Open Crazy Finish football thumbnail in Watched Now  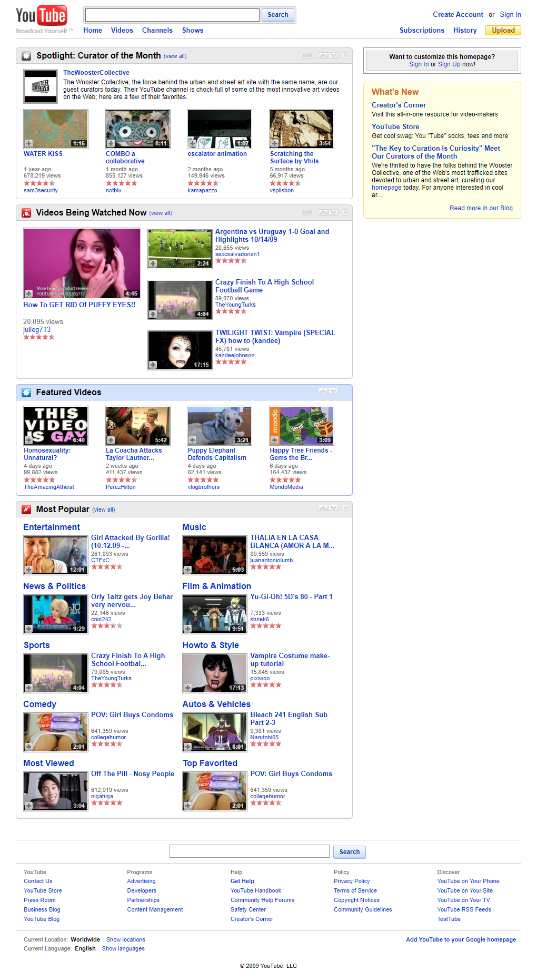click(180, 300)
